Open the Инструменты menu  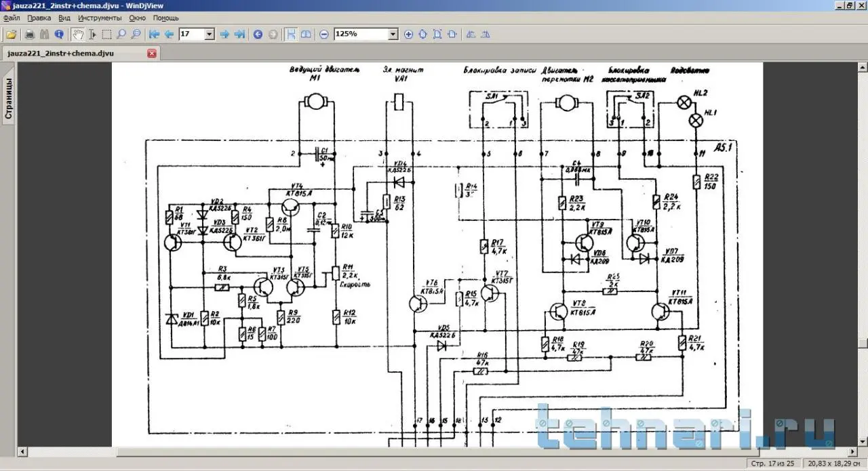[100, 18]
